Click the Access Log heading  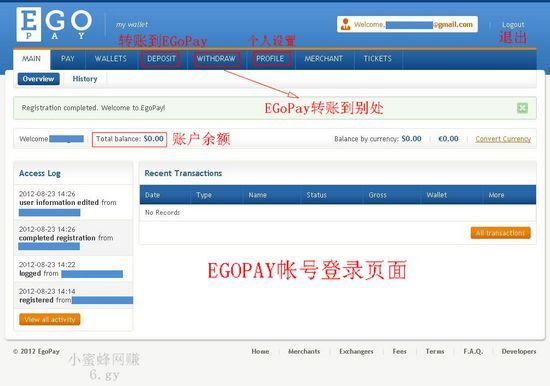coord(40,173)
